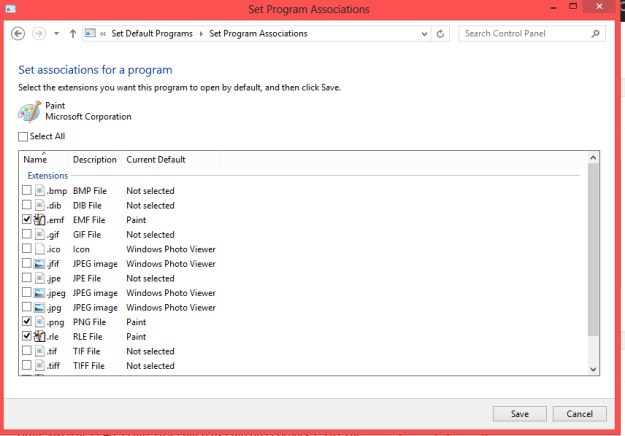Check the .jfif extension checkbox
625x436 pixels.
pyautogui.click(x=27, y=263)
